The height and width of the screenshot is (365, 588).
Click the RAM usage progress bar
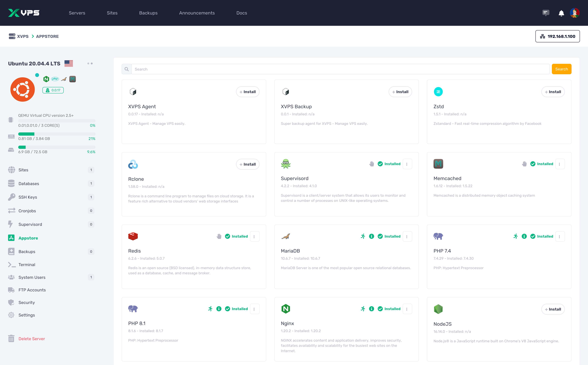pos(57,134)
